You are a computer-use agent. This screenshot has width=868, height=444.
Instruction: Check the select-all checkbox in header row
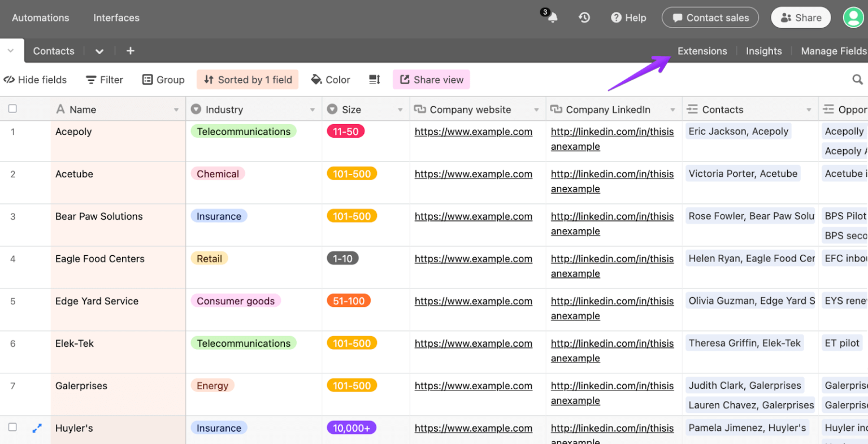12,108
